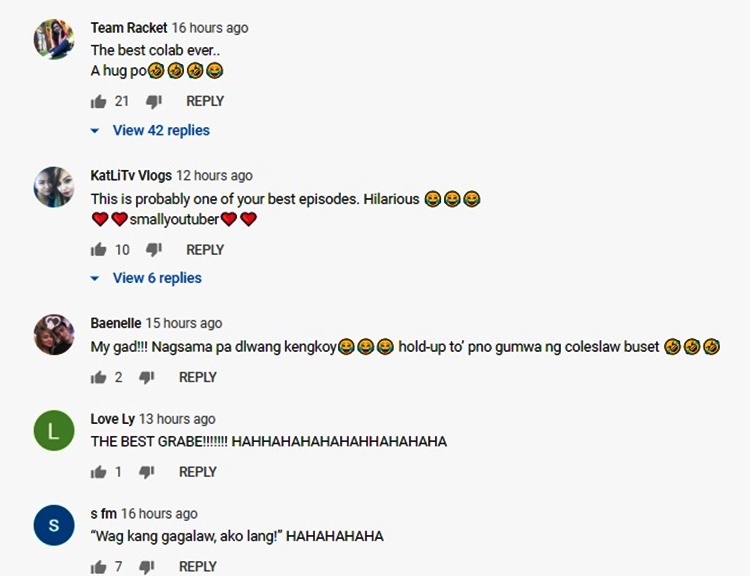
Task: Reply to Love Ly's comment
Action: pos(198,472)
